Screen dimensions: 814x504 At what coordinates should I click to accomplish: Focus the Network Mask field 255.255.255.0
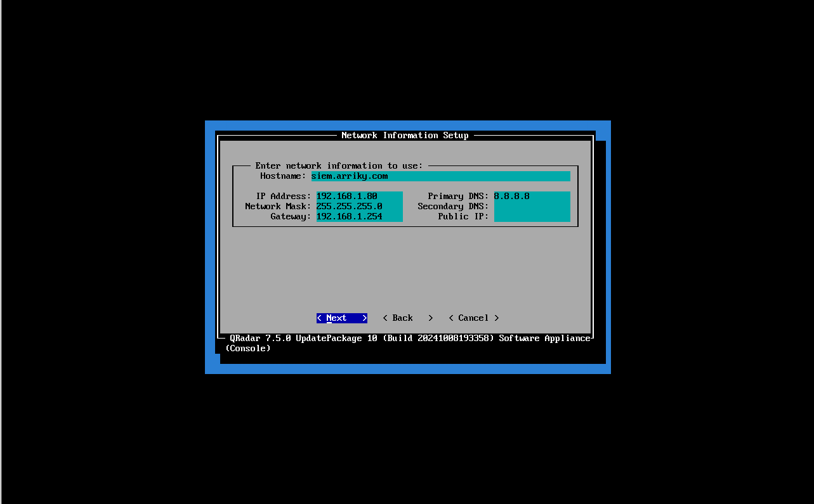(360, 207)
